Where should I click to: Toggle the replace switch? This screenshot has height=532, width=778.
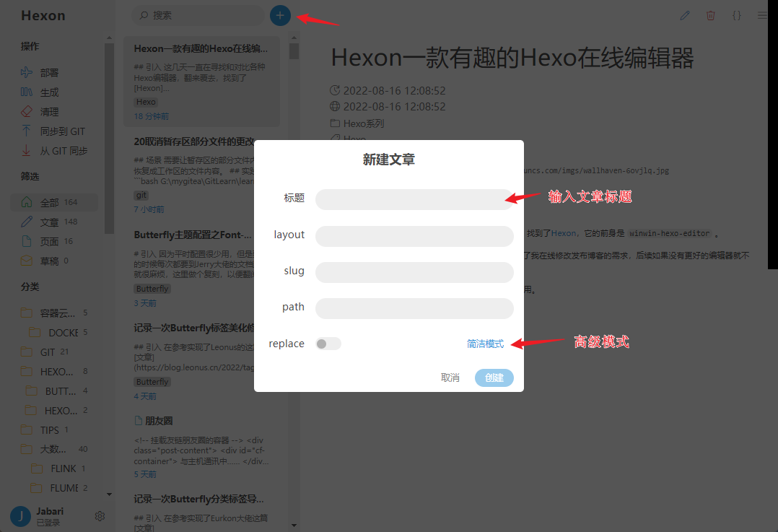pos(328,344)
